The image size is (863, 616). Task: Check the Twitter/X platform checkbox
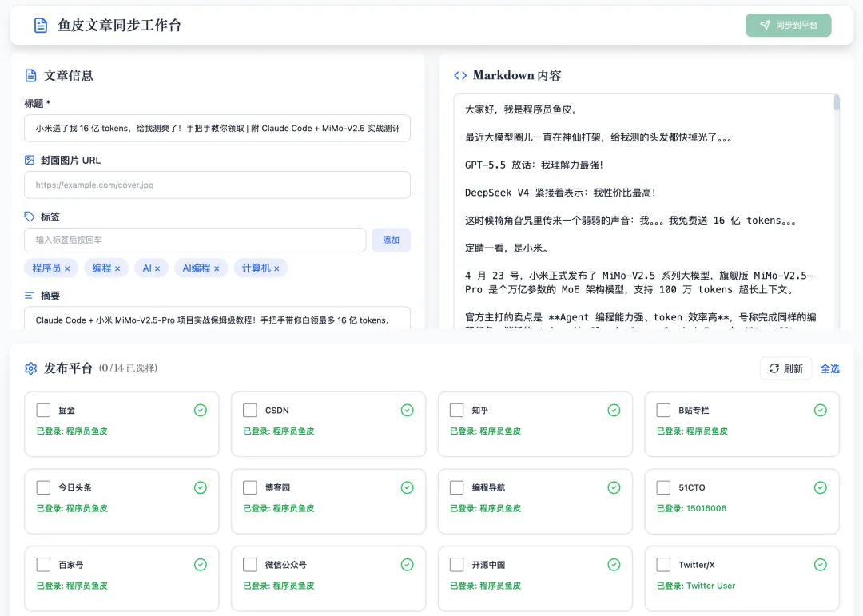click(x=664, y=564)
